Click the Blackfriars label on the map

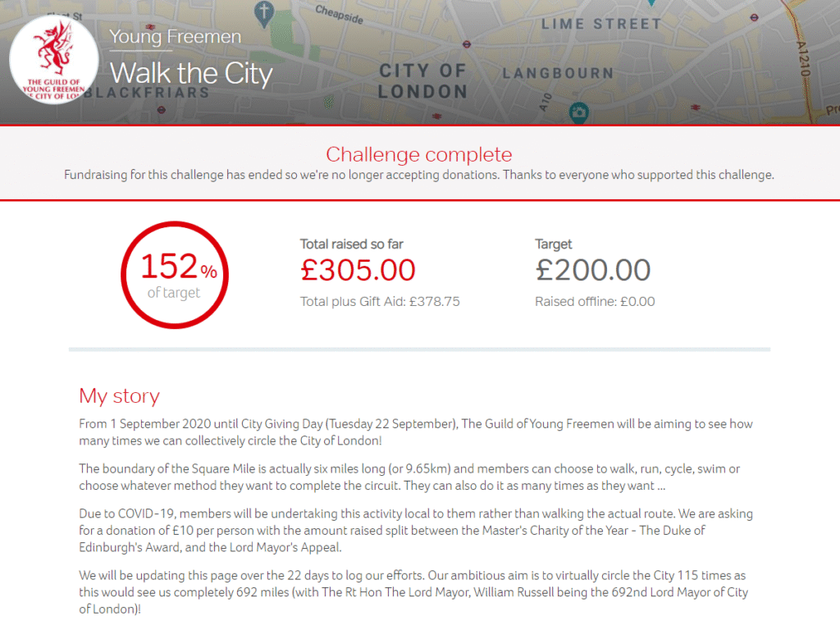point(148,92)
